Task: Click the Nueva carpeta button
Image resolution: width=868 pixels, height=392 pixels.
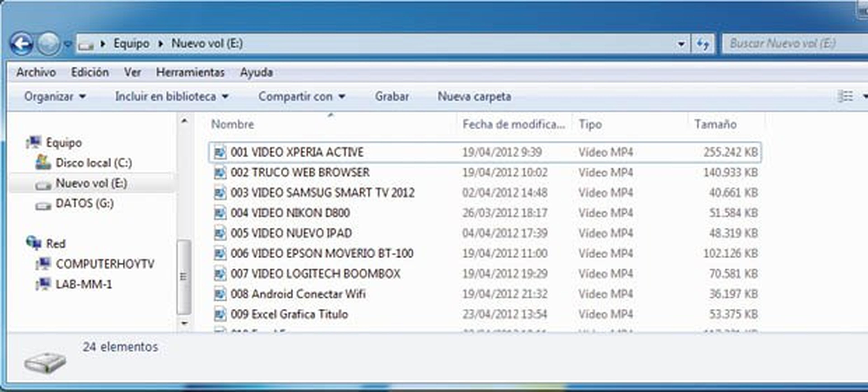Action: click(x=474, y=97)
